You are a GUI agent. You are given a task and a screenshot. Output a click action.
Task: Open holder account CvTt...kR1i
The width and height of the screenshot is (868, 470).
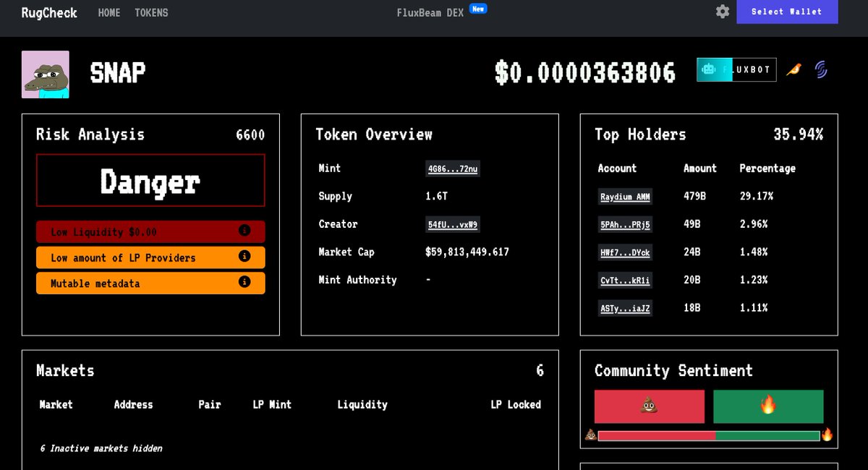tap(625, 281)
